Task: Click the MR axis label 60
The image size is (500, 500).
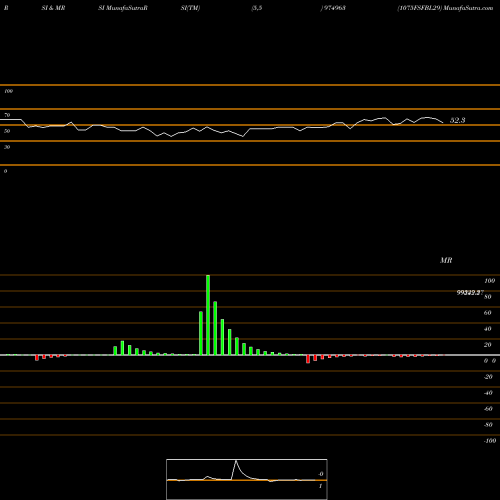Action: (487, 313)
